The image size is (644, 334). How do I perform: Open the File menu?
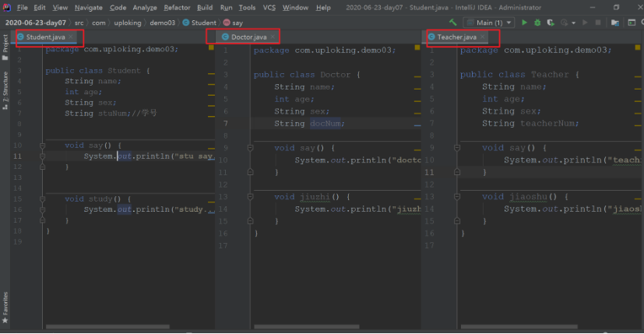pyautogui.click(x=22, y=7)
